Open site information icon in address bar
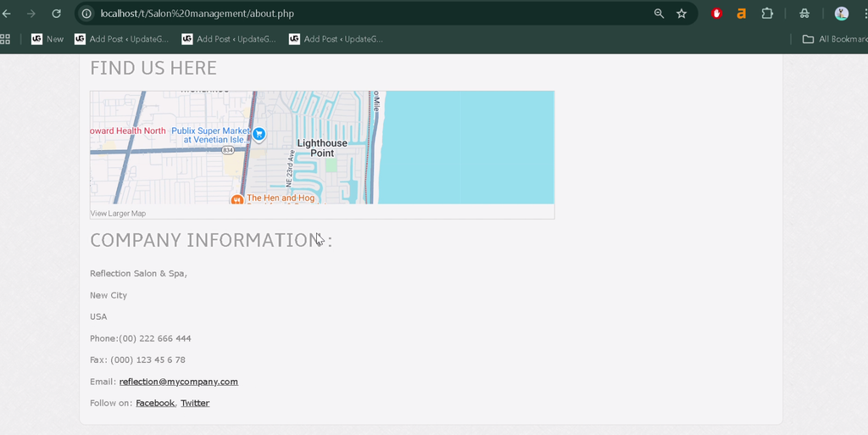The width and height of the screenshot is (868, 435). click(x=87, y=14)
